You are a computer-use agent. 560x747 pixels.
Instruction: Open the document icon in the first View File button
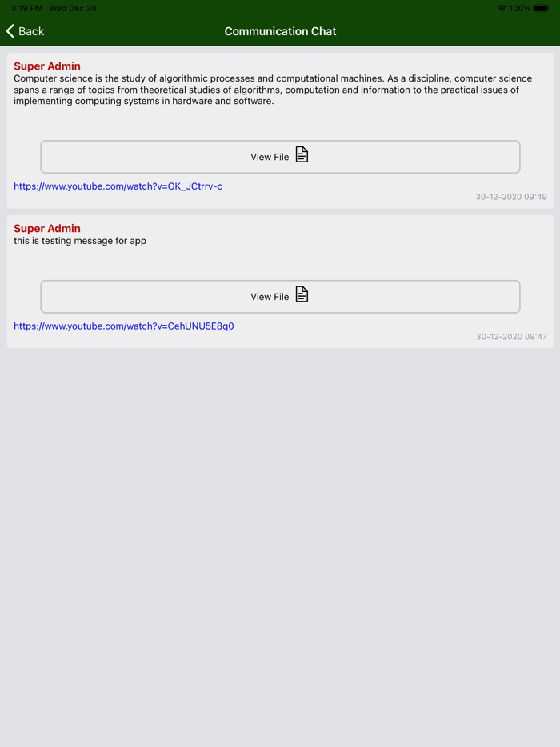point(302,154)
